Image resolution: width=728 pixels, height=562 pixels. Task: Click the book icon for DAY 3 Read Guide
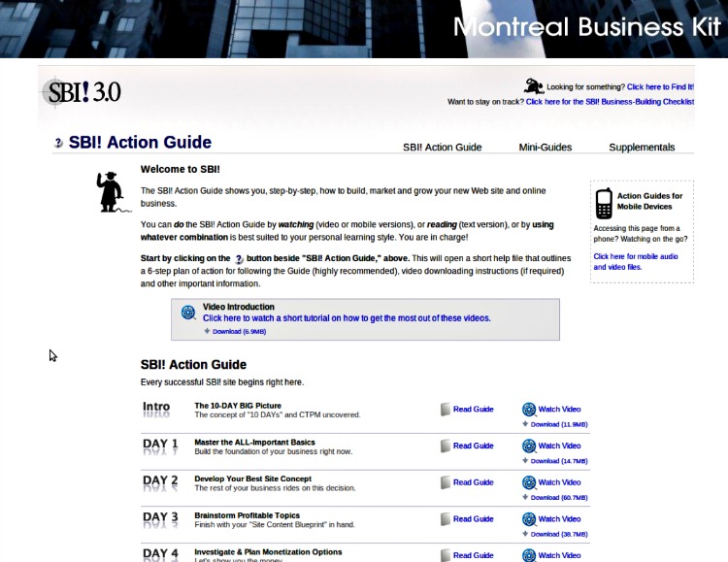446,519
